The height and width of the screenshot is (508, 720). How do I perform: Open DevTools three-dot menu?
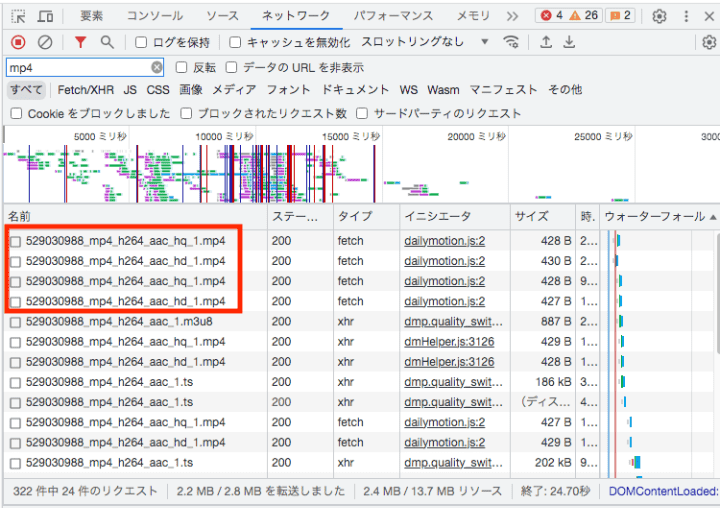(686, 17)
